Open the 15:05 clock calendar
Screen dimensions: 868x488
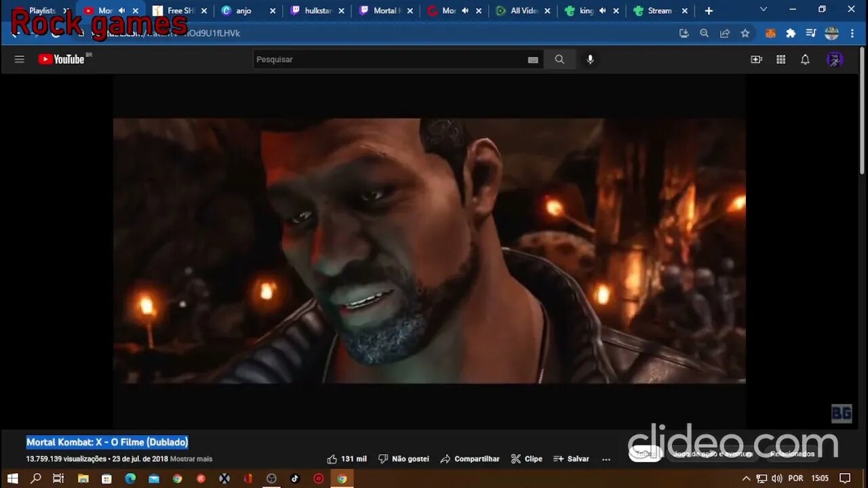[x=820, y=479]
